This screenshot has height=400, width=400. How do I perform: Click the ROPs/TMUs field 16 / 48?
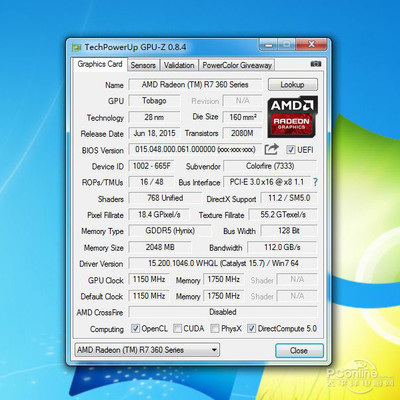152,182
